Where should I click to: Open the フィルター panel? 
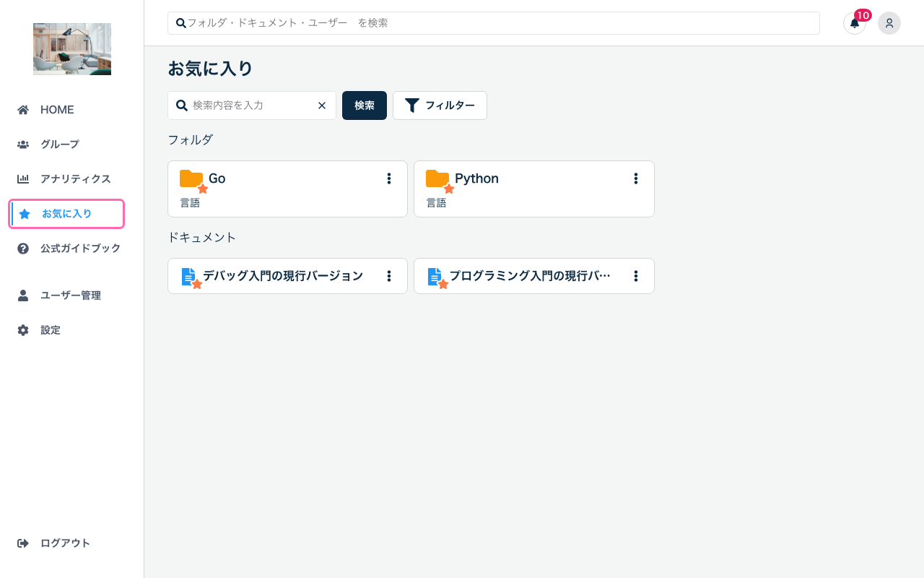pos(440,105)
